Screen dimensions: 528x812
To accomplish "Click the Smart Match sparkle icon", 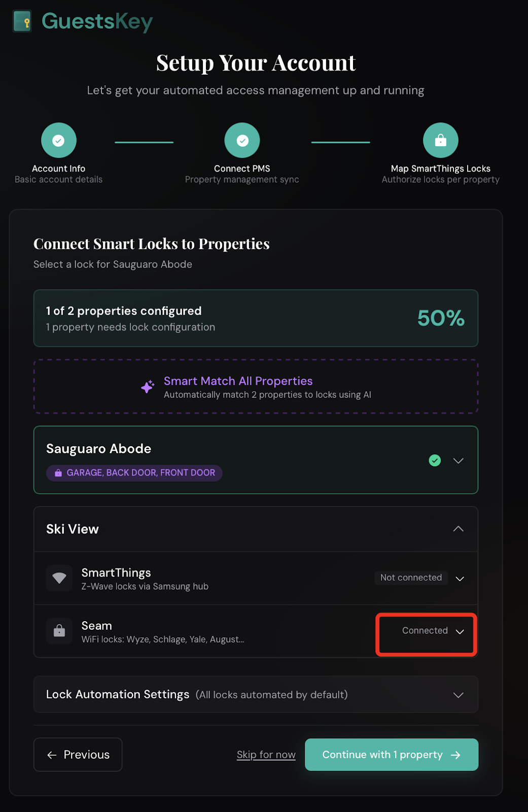I will tap(148, 386).
